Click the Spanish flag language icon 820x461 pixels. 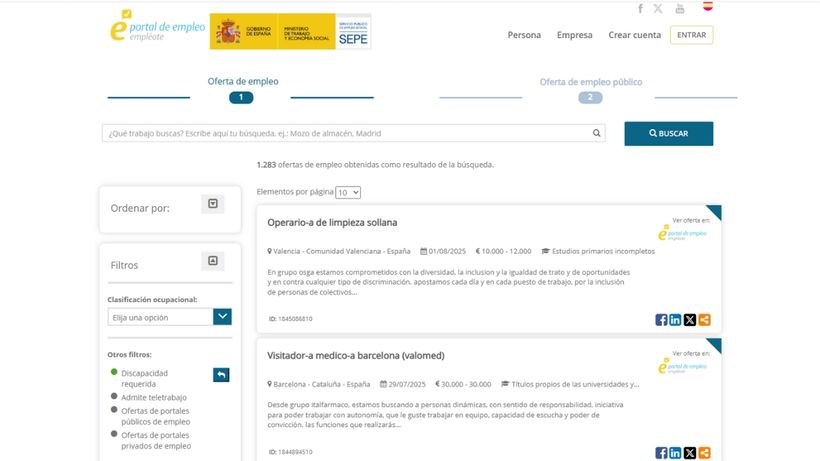pos(708,6)
